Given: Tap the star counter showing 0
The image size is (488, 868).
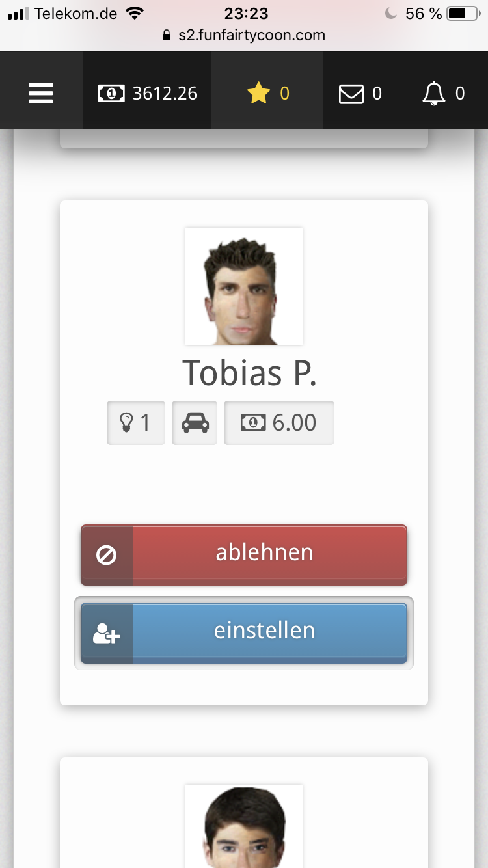Looking at the screenshot, I should click(x=284, y=94).
